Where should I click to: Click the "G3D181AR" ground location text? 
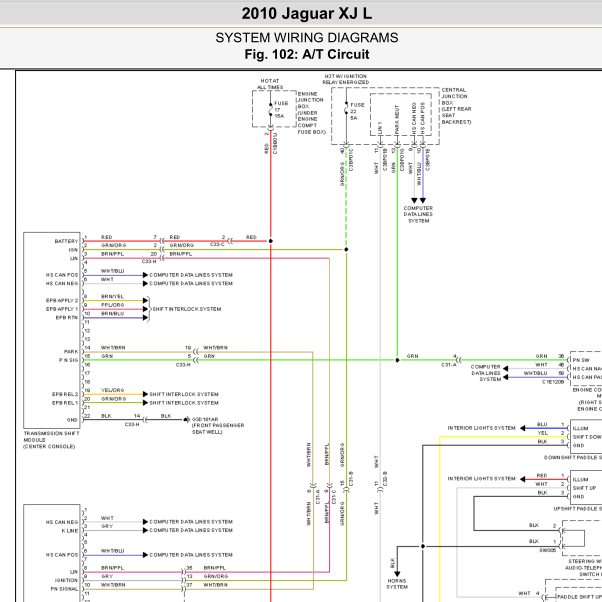coord(205,419)
